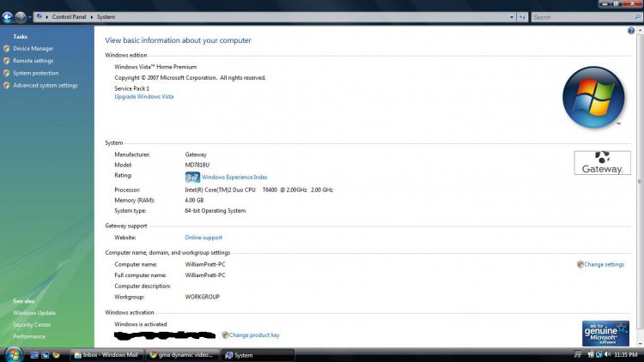Image resolution: width=644 pixels, height=362 pixels.
Task: Click the Change product key link
Action: [254, 335]
